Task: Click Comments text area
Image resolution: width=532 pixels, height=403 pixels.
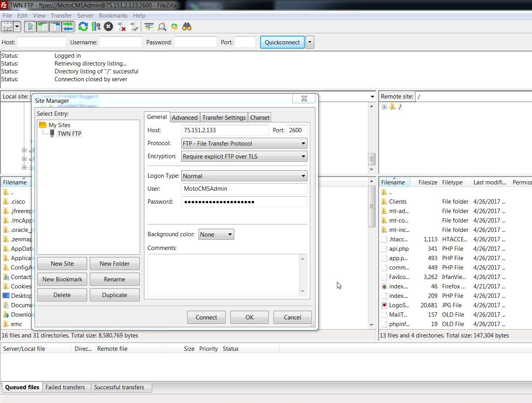Action: click(224, 275)
